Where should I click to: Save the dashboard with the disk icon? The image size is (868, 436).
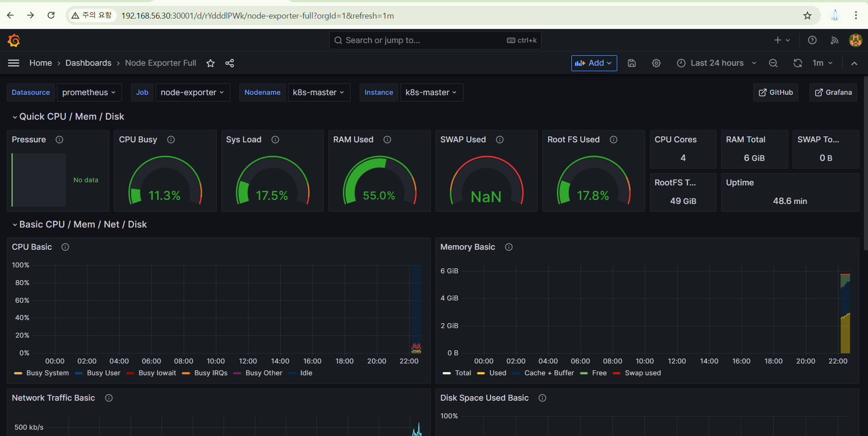632,63
